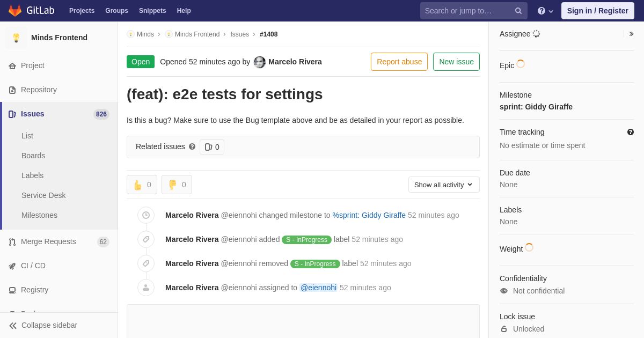This screenshot has width=644, height=338.
Task: Click the Time tracking help icon
Action: (x=631, y=132)
